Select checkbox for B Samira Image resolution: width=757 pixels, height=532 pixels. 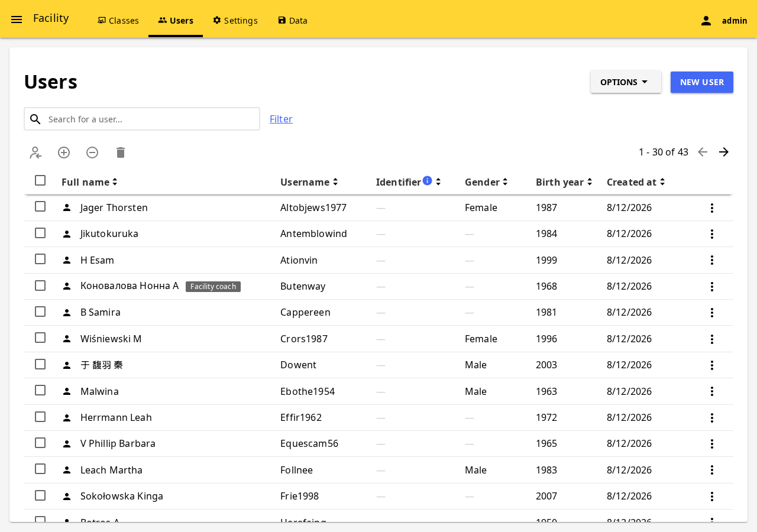tap(40, 312)
